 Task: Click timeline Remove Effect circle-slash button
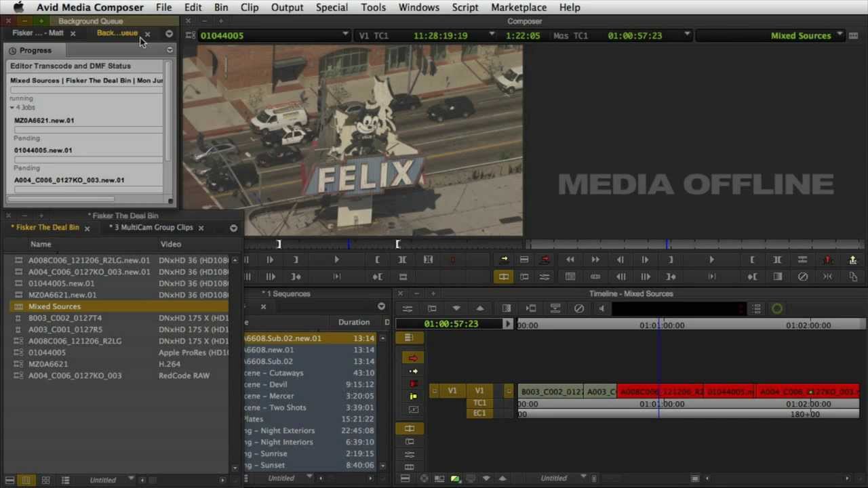(579, 308)
